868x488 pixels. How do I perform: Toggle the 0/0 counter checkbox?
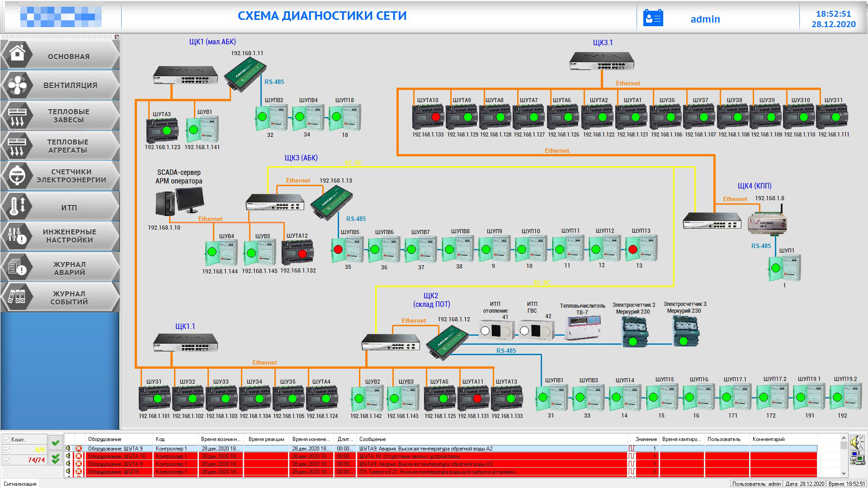pyautogui.click(x=7, y=450)
